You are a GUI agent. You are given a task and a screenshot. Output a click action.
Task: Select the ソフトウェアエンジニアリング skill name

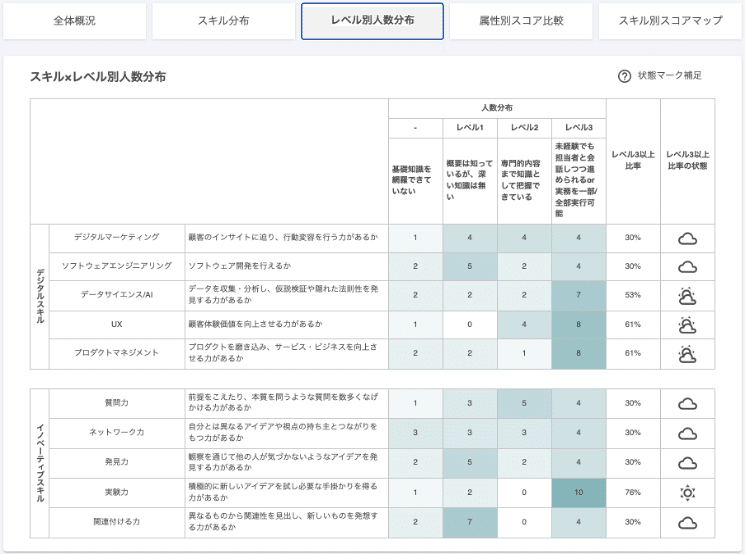[117, 266]
